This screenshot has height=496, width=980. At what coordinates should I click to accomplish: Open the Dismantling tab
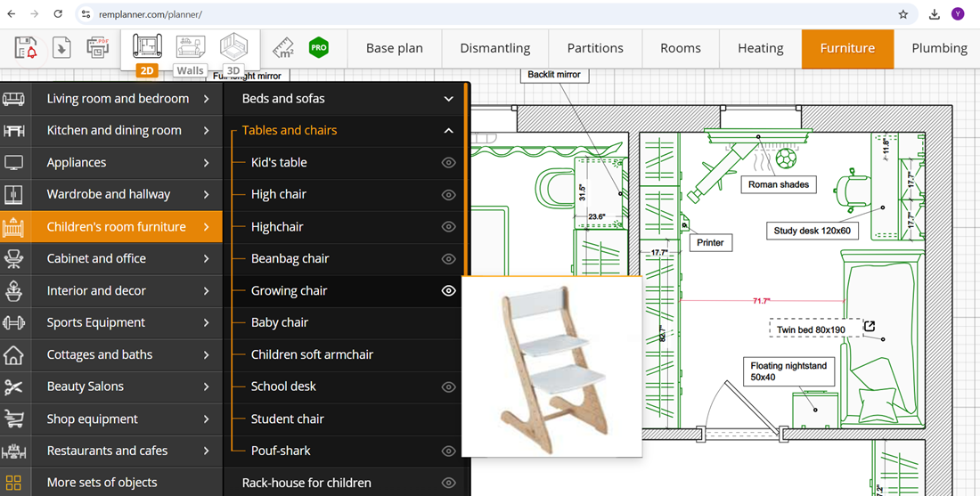tap(495, 48)
